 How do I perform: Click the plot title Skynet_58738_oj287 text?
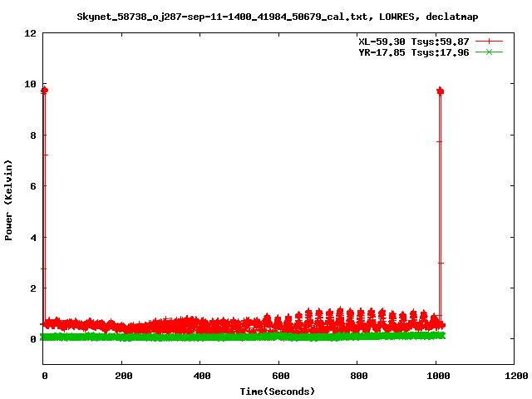click(x=277, y=17)
